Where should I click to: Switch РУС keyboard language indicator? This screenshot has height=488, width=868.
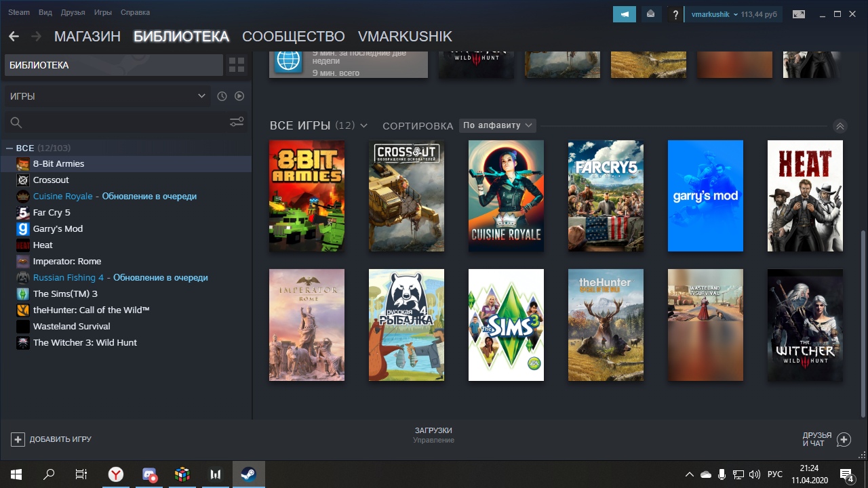774,474
